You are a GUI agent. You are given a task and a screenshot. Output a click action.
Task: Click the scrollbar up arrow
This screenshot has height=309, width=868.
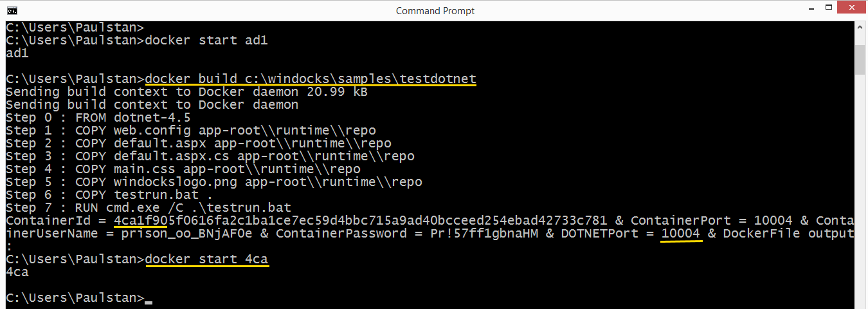(861, 28)
